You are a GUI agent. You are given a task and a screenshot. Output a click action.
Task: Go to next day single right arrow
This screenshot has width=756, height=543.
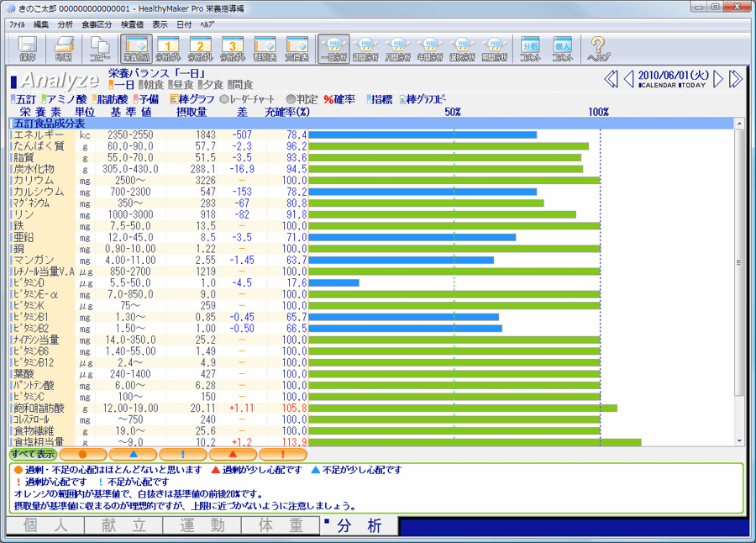point(718,79)
